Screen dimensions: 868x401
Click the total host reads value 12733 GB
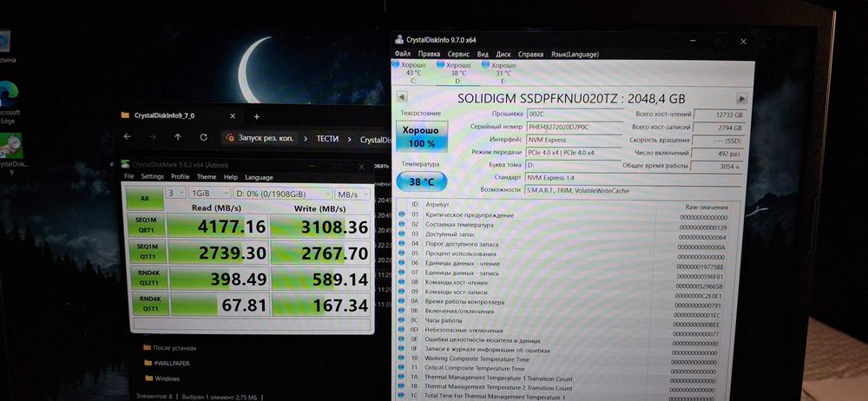point(720,115)
